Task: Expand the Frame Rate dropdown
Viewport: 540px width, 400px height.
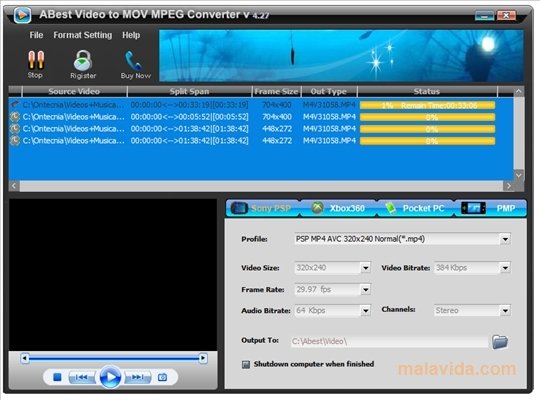Action: pos(365,289)
